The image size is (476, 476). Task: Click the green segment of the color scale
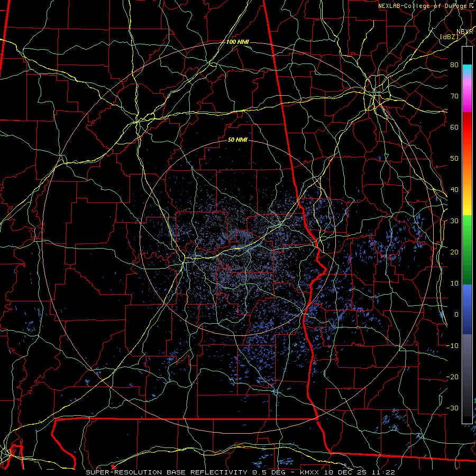(467, 250)
